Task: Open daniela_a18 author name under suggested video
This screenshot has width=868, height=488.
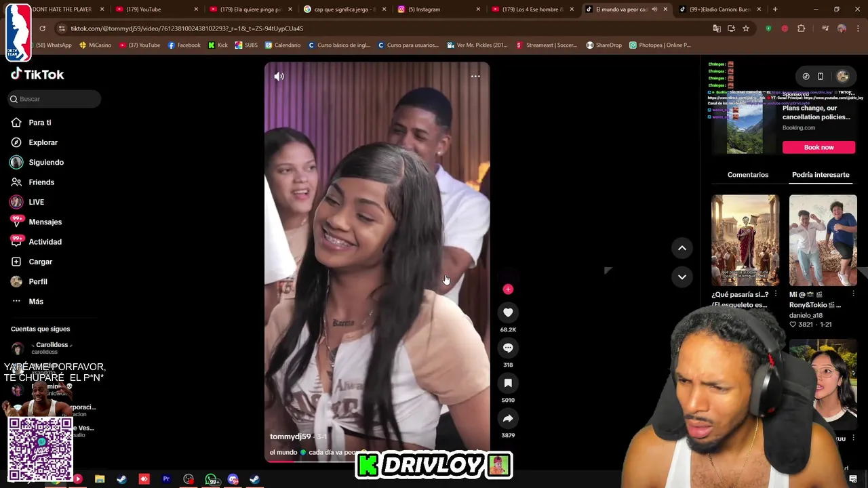Action: pos(806,315)
